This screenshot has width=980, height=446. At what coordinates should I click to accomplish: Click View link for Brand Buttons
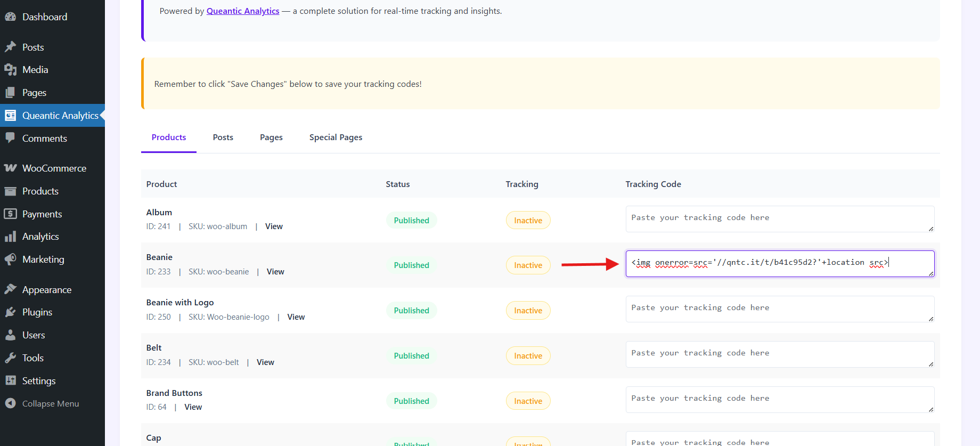click(x=193, y=407)
